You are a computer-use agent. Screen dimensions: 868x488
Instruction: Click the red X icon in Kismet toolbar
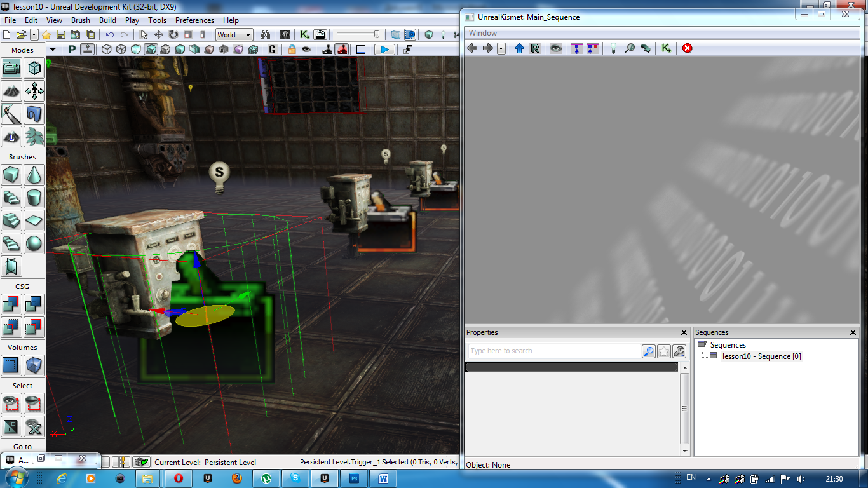click(687, 48)
